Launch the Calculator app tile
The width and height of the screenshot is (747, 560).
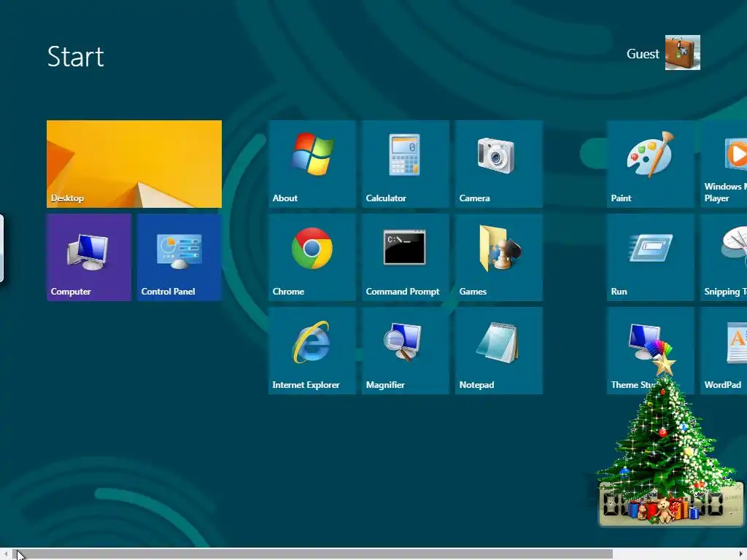(x=406, y=164)
